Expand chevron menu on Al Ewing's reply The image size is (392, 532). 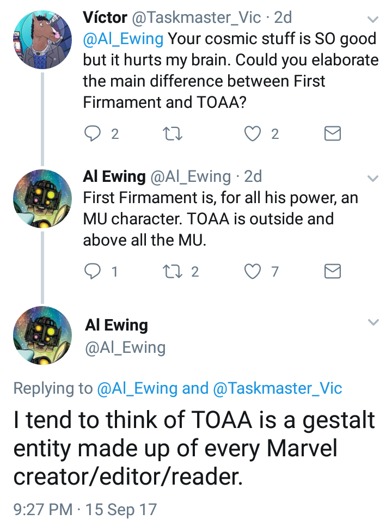(x=373, y=178)
